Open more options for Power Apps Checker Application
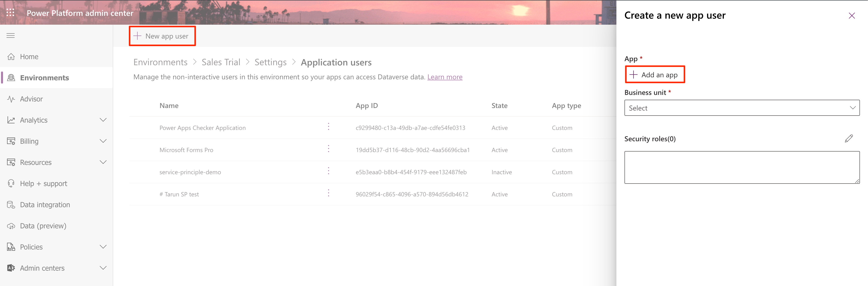868x286 pixels. [329, 126]
